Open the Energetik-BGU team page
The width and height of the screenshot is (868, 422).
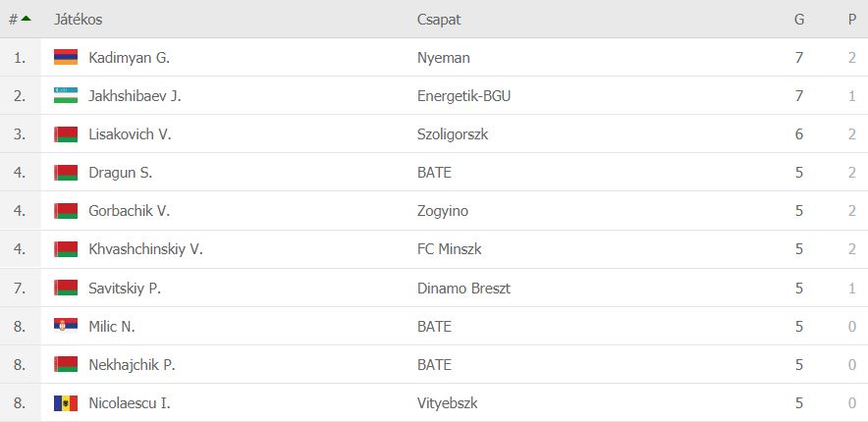tap(463, 96)
